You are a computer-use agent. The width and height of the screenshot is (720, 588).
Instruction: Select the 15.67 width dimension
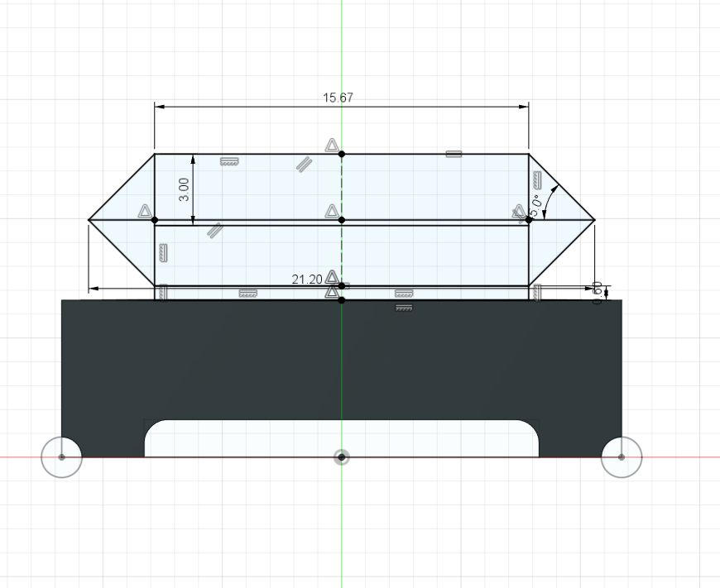click(x=338, y=98)
